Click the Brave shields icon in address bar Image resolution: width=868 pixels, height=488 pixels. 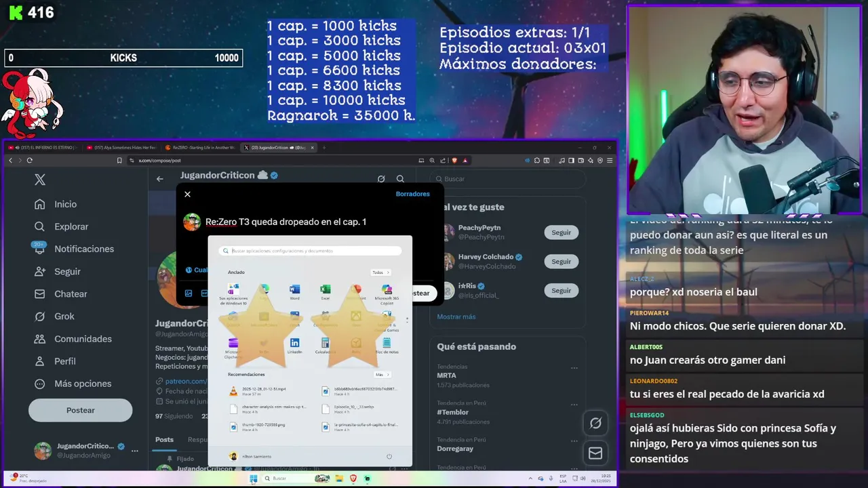454,161
